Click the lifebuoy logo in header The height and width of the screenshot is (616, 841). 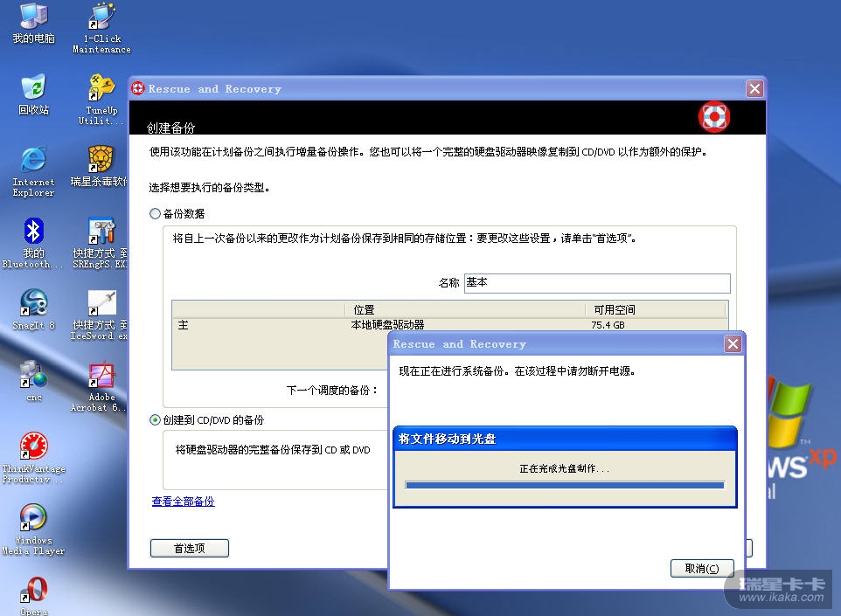(714, 116)
